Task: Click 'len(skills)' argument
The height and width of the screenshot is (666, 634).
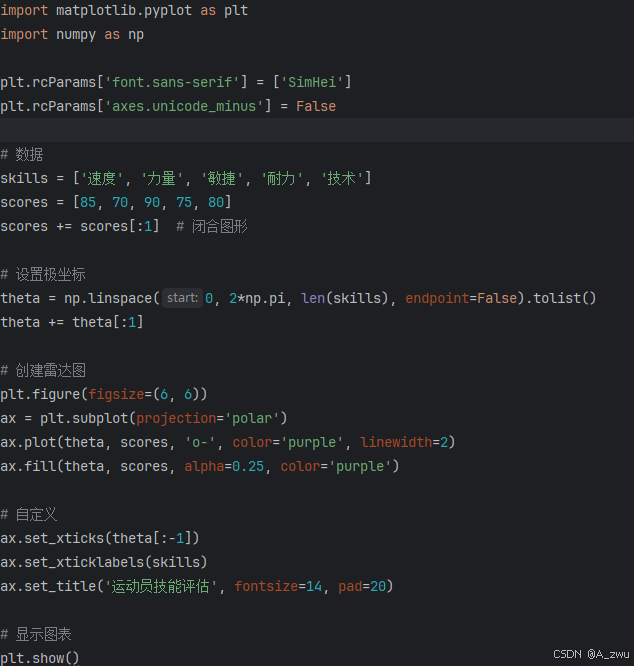Action: 344,299
